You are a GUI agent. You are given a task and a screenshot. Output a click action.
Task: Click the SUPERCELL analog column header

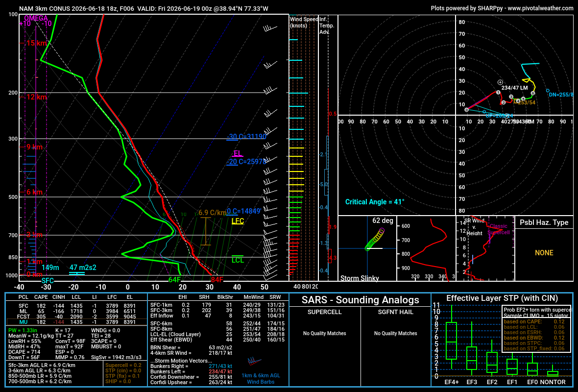(x=324, y=312)
